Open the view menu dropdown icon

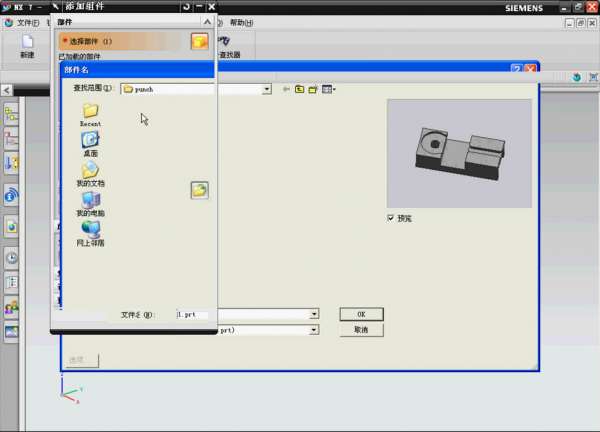pyautogui.click(x=329, y=89)
